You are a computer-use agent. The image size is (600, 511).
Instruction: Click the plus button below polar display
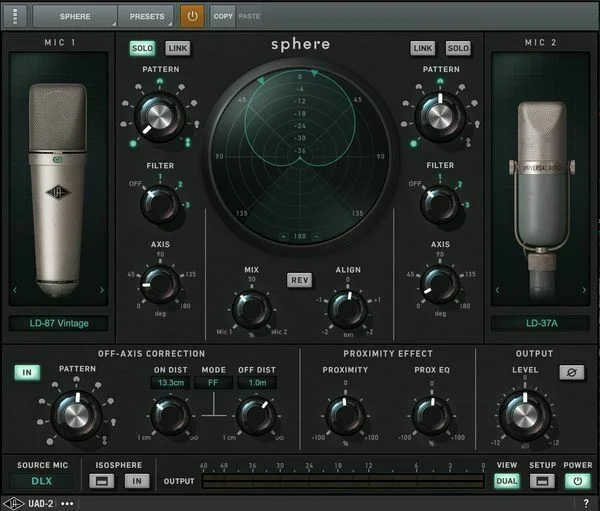tap(284, 237)
